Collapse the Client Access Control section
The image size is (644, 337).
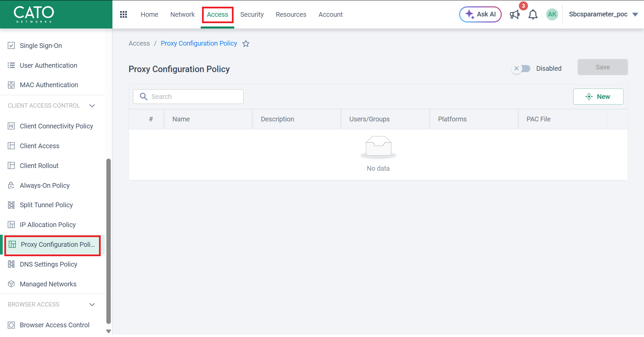tap(92, 106)
